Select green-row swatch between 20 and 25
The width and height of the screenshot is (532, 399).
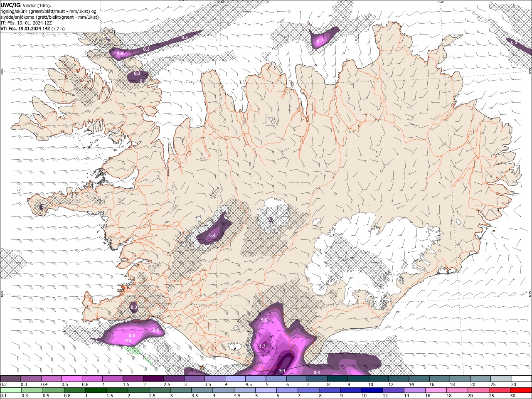(478, 390)
